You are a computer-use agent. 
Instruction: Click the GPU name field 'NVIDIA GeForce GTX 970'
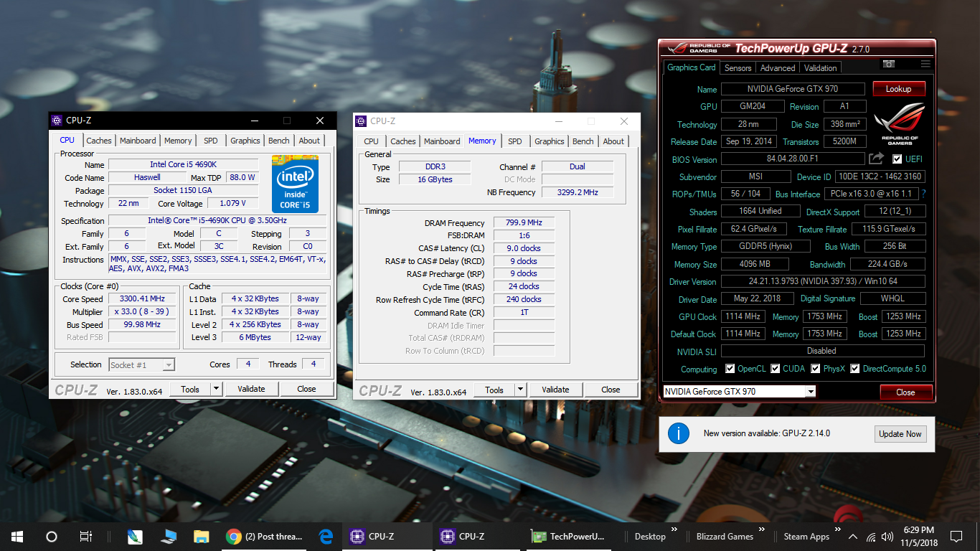click(x=792, y=89)
